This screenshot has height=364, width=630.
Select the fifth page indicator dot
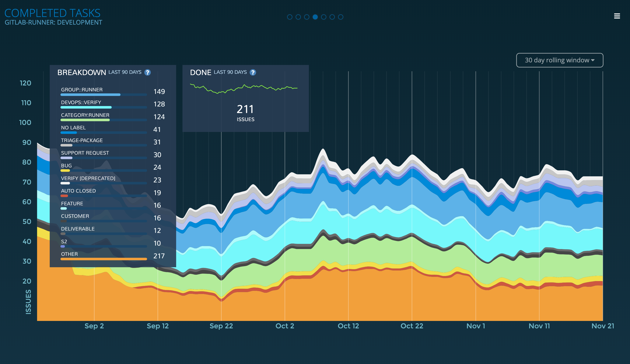click(323, 17)
